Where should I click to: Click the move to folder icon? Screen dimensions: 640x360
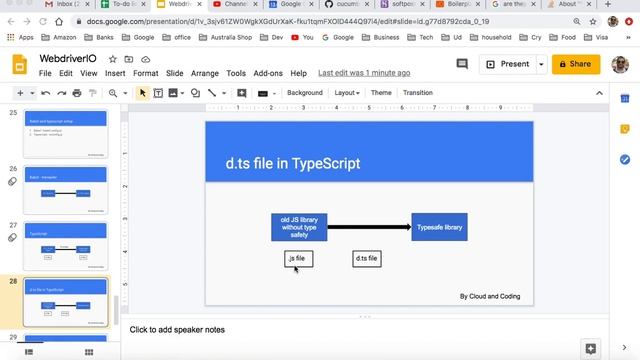(129, 59)
